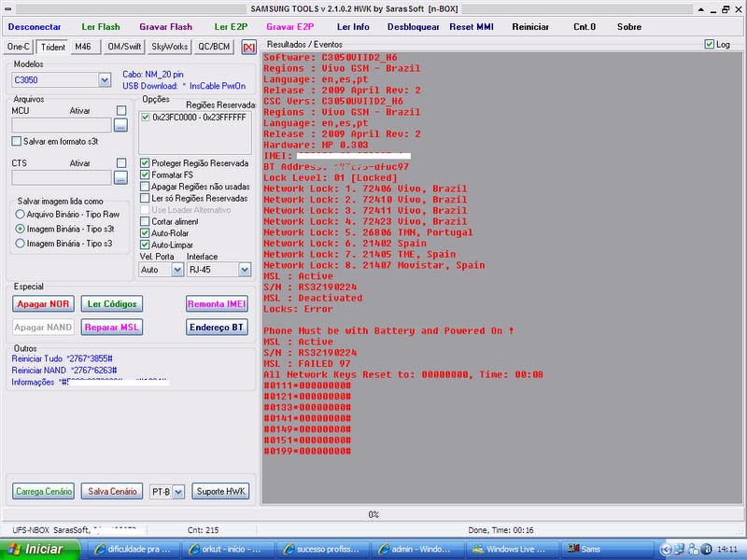This screenshot has height=560, width=747.
Task: Click Reiniciar menu item
Action: click(x=530, y=27)
